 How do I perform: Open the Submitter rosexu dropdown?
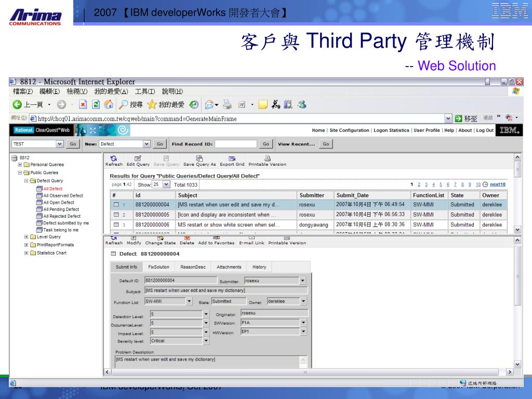tap(303, 281)
